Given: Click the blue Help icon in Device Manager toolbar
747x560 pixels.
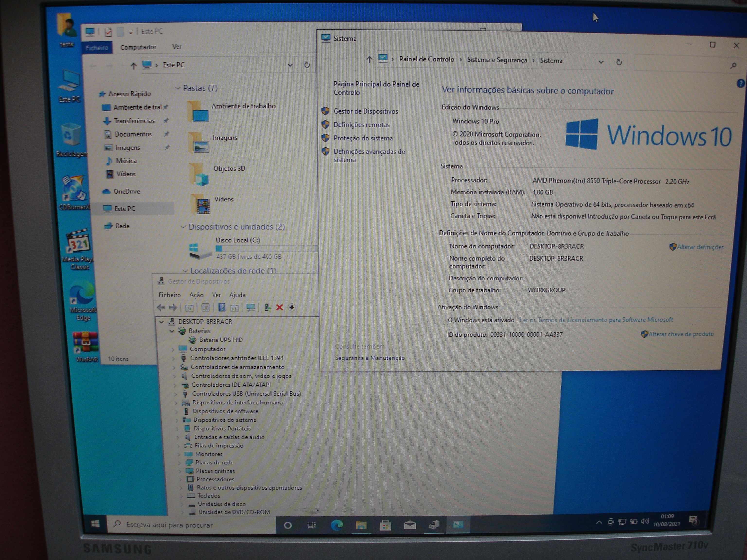Looking at the screenshot, I should (222, 307).
